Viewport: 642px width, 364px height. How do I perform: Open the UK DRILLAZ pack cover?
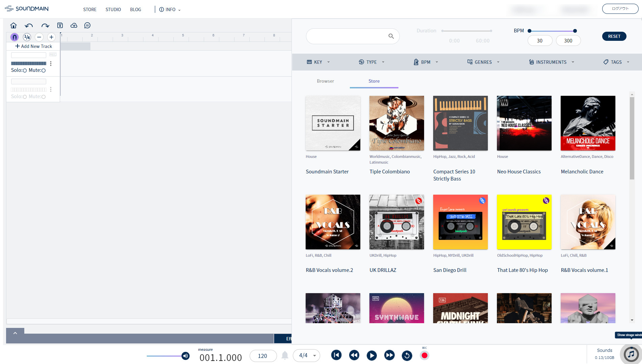(x=396, y=222)
